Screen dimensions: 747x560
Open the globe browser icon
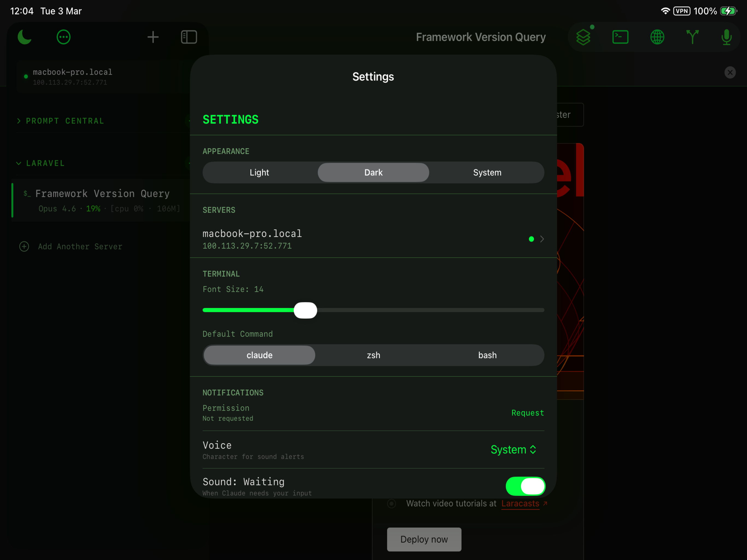point(657,37)
